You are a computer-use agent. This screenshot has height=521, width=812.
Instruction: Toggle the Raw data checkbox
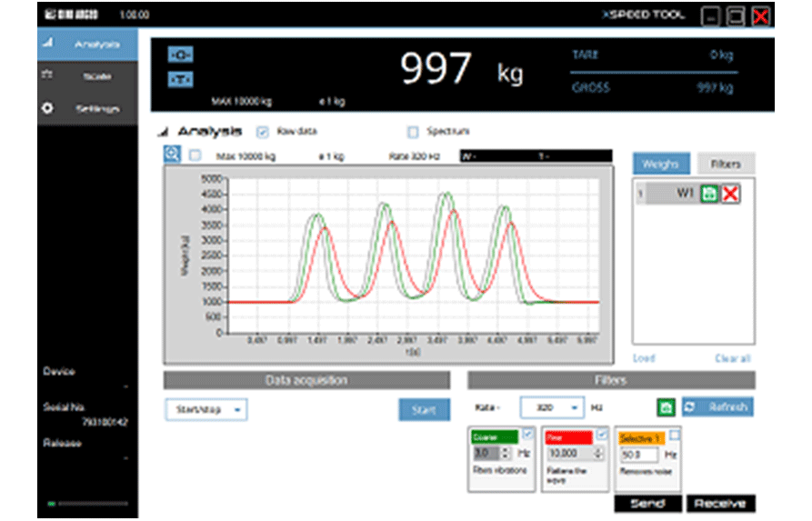[263, 131]
